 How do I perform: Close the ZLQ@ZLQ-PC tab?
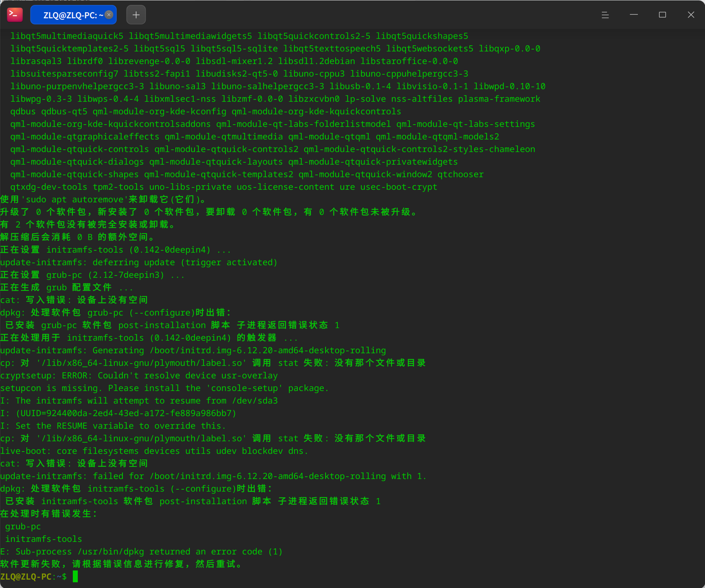(109, 14)
